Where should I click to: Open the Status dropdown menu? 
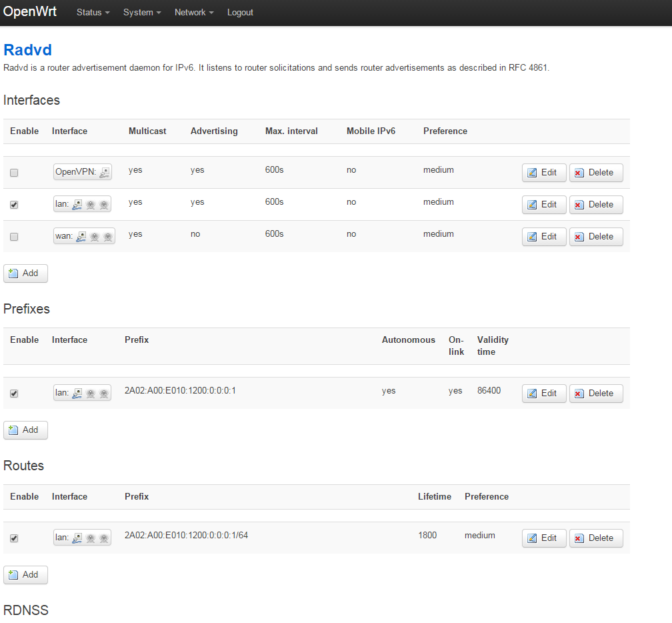(x=93, y=13)
